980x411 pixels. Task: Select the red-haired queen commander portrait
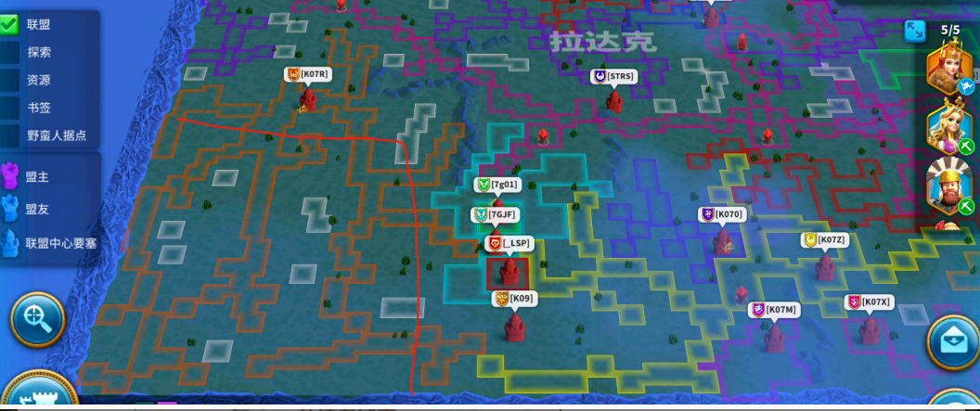(948, 65)
